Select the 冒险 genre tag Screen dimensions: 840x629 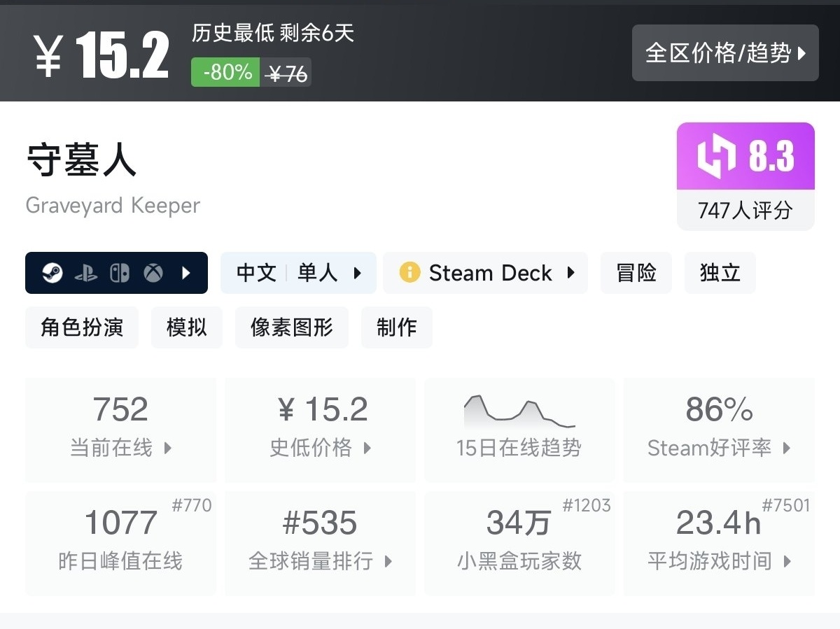[x=636, y=273]
